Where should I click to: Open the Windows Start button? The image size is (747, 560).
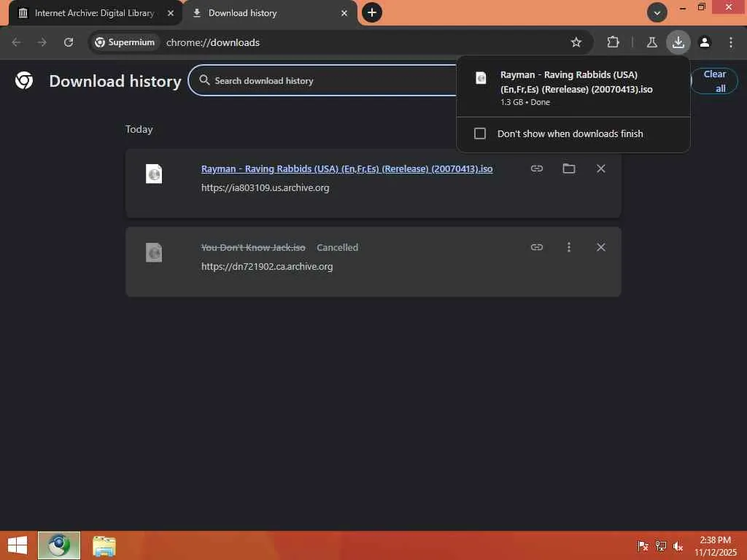(x=18, y=545)
